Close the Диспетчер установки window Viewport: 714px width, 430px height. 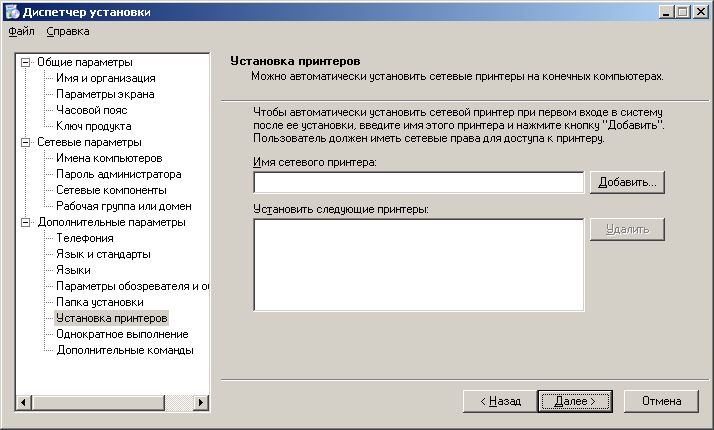pyautogui.click(x=700, y=12)
